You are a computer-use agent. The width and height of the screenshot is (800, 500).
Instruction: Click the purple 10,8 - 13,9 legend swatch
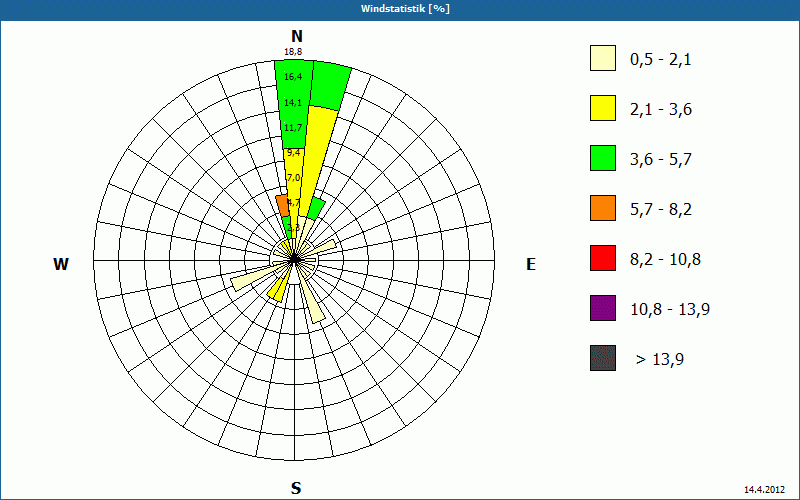[603, 308]
